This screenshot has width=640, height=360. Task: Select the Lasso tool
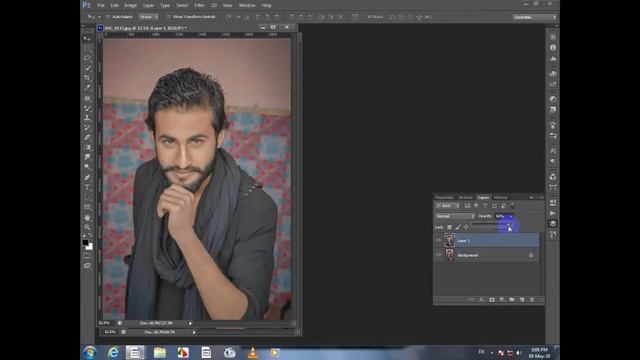pyautogui.click(x=87, y=58)
